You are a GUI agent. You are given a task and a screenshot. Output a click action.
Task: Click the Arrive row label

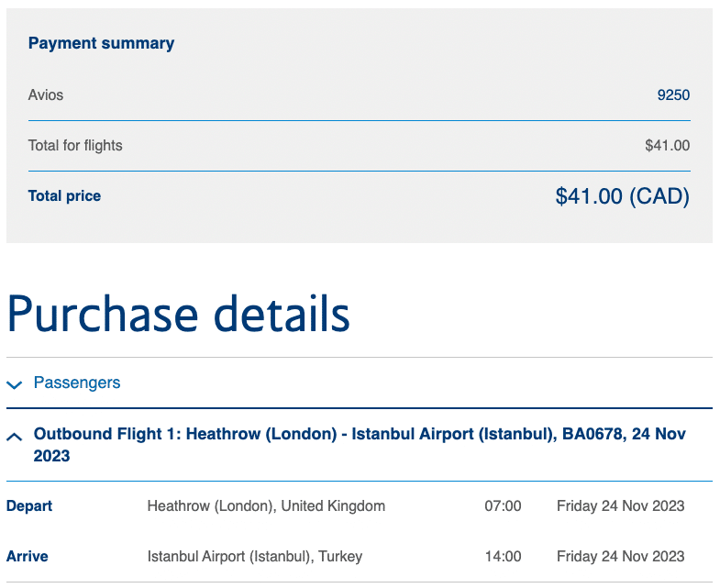tap(28, 556)
